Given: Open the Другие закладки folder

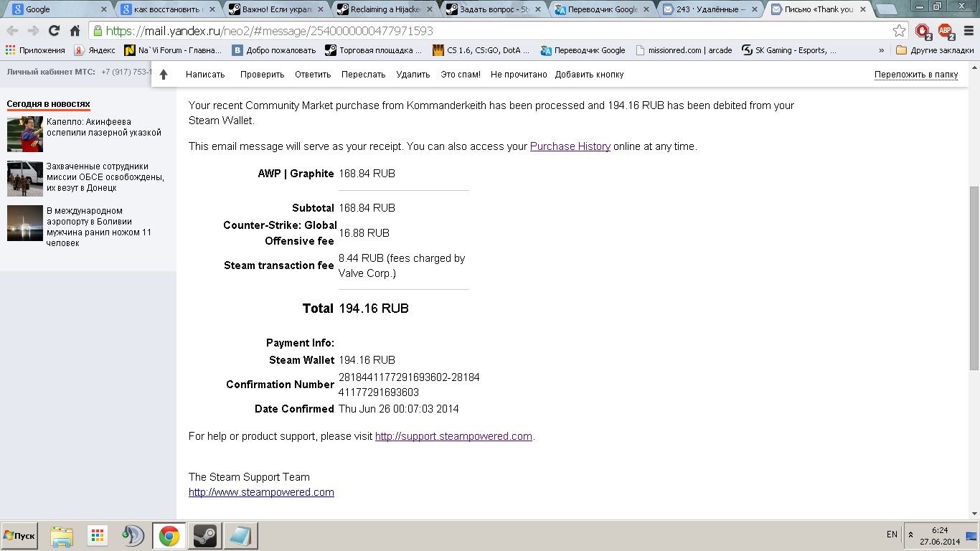Looking at the screenshot, I should (935, 50).
